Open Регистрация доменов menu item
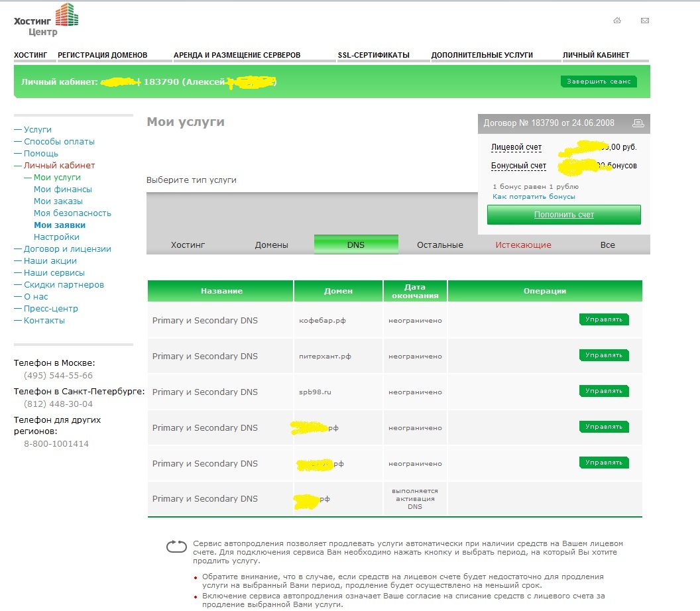The image size is (700, 611). click(103, 55)
